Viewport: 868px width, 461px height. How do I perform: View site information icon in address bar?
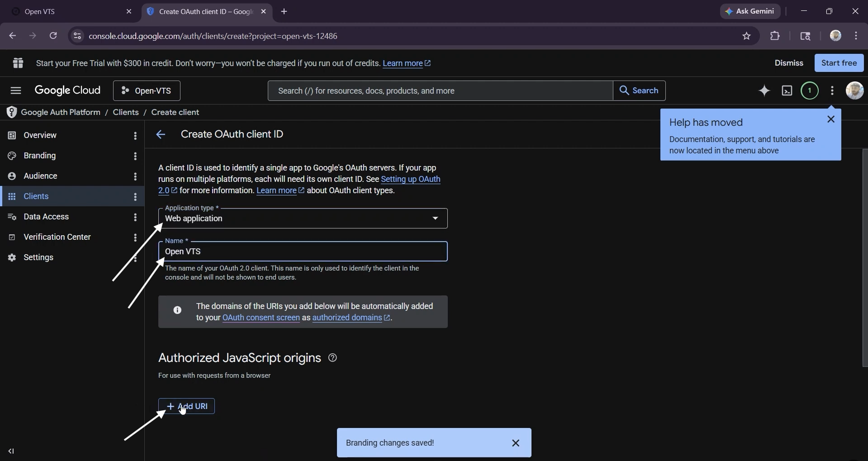click(77, 36)
